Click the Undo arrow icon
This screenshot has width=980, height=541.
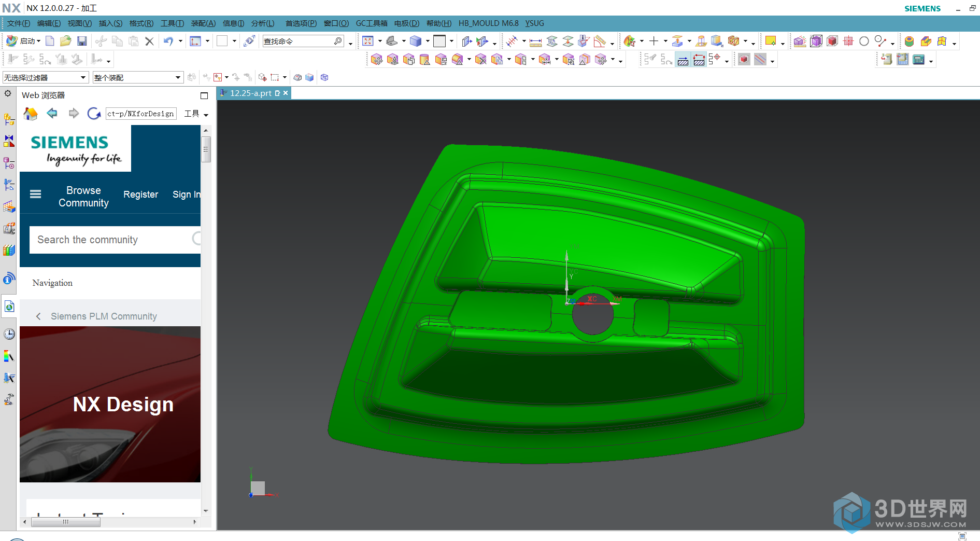[168, 41]
